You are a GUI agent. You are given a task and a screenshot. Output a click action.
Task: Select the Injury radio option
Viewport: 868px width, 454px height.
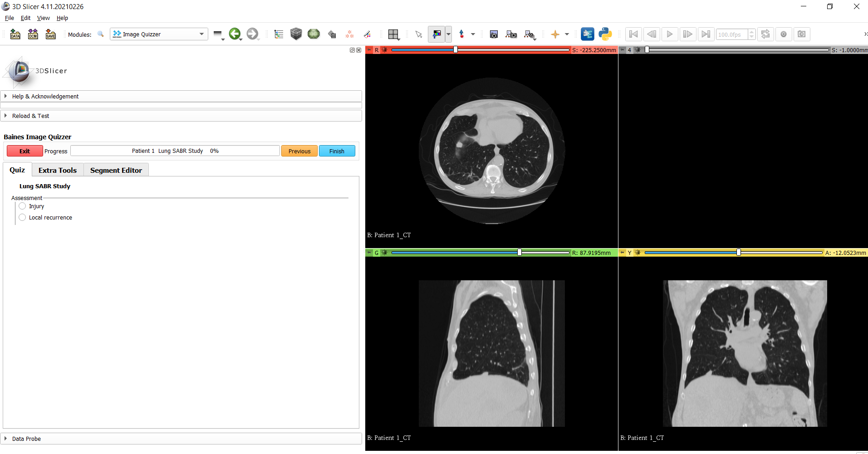point(22,206)
